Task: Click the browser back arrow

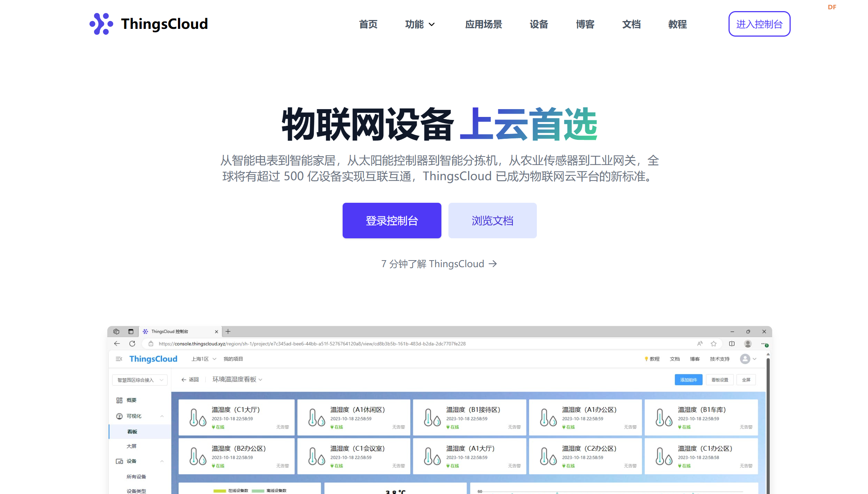Action: click(117, 344)
